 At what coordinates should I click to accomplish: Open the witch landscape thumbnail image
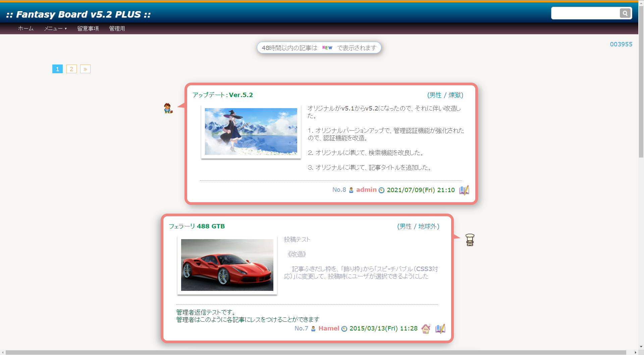251,131
